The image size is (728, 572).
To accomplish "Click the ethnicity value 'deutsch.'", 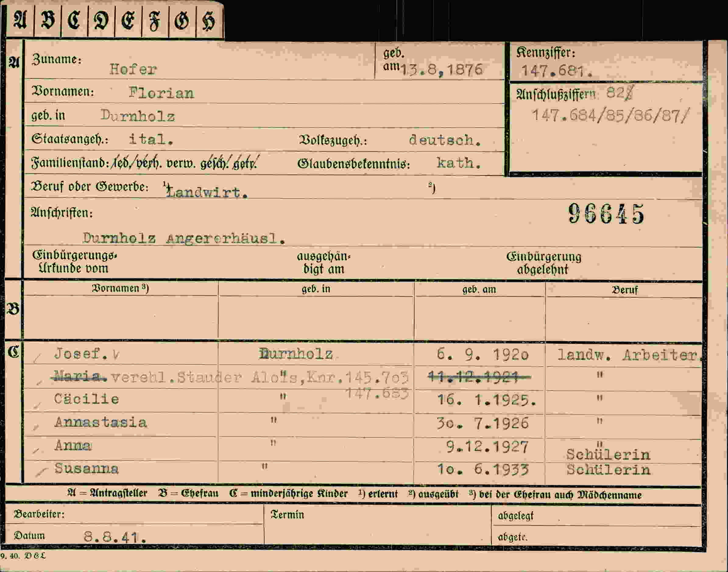I will coord(445,140).
